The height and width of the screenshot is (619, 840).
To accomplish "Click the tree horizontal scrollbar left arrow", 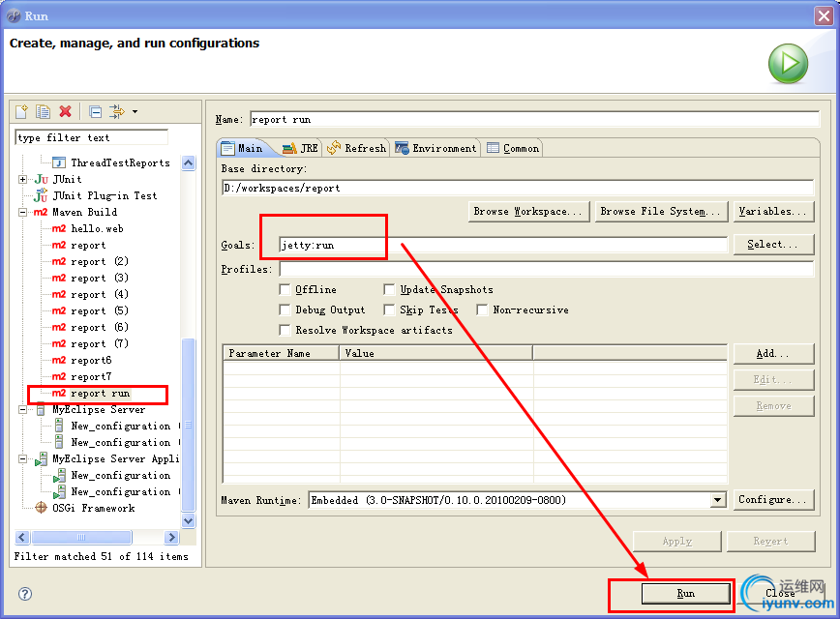I will coord(22,537).
